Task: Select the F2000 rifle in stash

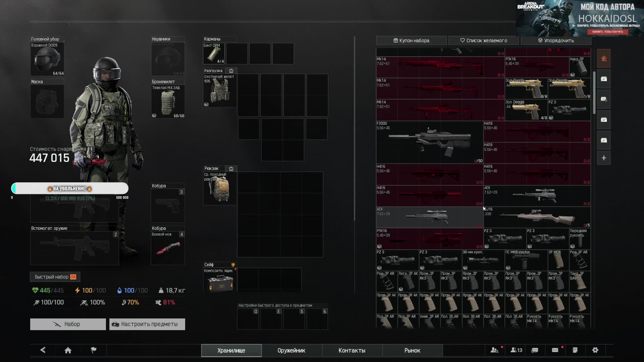Action: [x=429, y=142]
